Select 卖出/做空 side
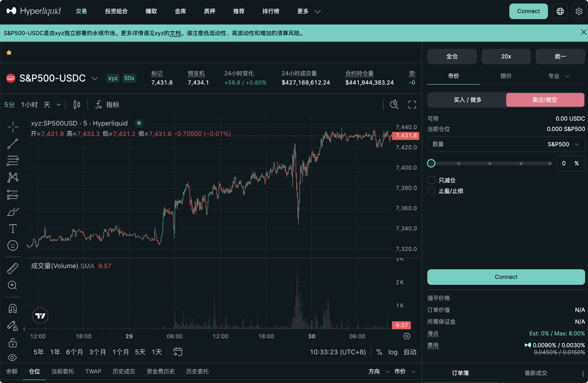 pos(545,100)
